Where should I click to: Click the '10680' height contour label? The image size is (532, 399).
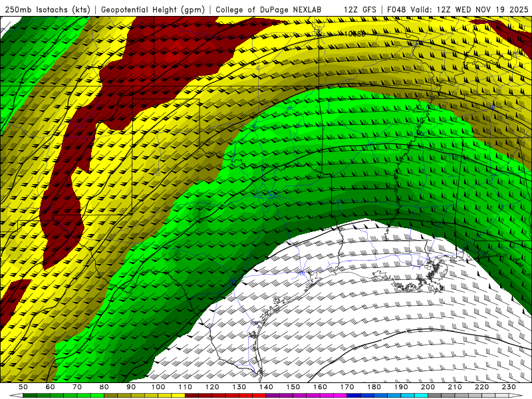pos(354,34)
